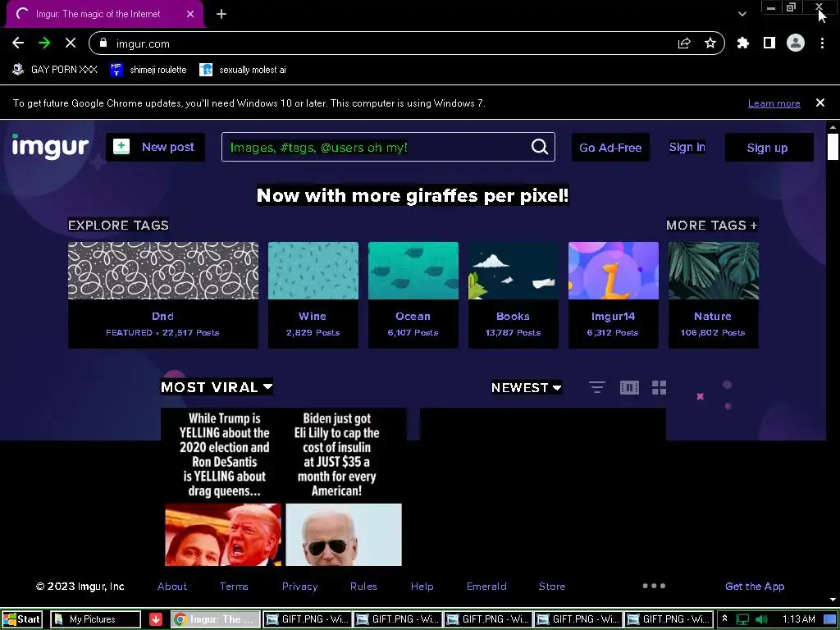840x630 pixels.
Task: Click the share page icon in the address bar
Action: pos(684,43)
